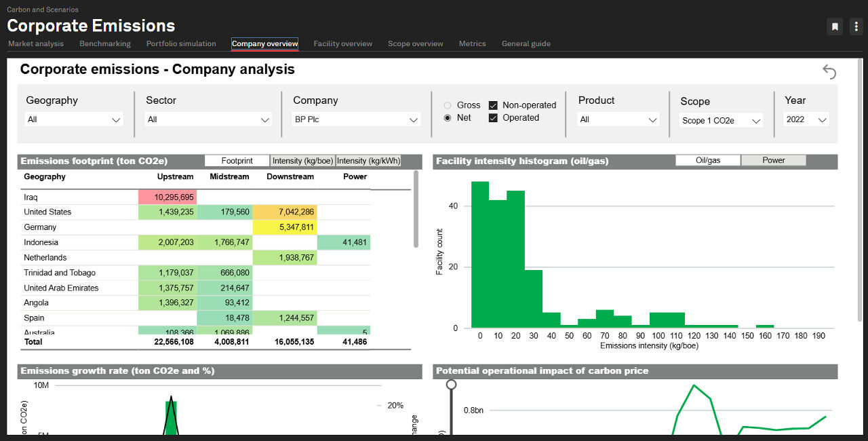Expand the Product dropdown

pyautogui.click(x=618, y=119)
